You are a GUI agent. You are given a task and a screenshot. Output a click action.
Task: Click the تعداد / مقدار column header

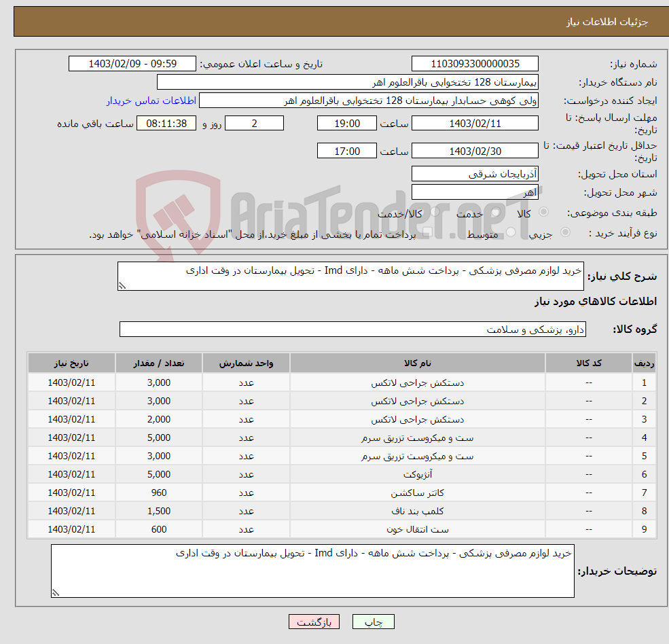(159, 363)
